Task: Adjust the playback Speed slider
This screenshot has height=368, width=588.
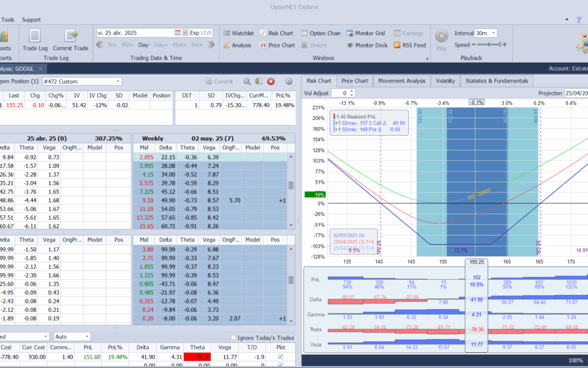Action: (x=488, y=45)
